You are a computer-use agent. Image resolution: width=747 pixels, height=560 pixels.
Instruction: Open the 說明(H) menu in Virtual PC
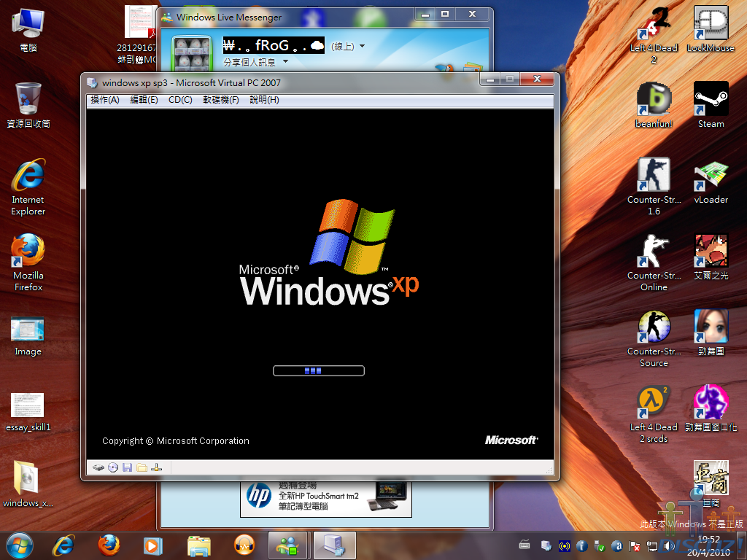point(264,100)
